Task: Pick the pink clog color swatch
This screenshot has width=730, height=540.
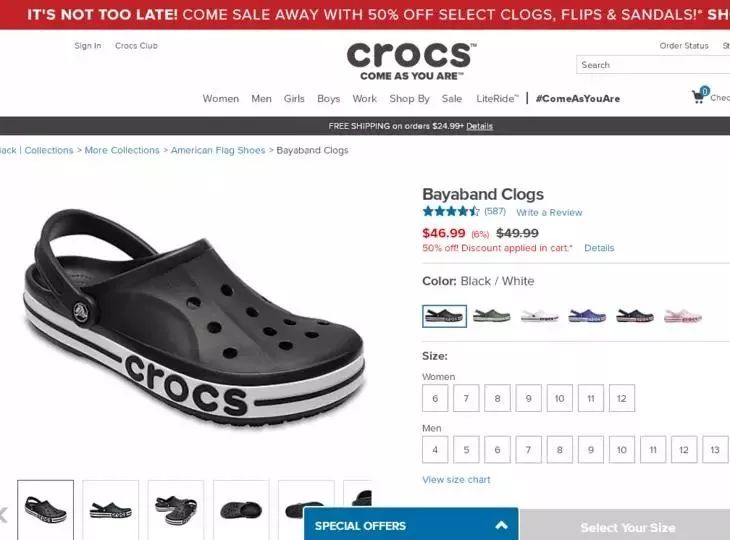Action: coord(683,316)
